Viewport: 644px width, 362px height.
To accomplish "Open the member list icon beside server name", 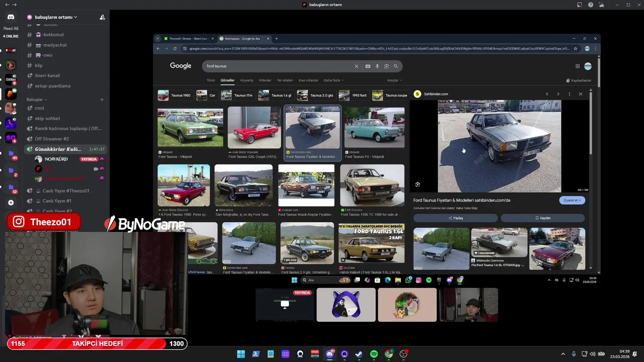I will tap(102, 17).
